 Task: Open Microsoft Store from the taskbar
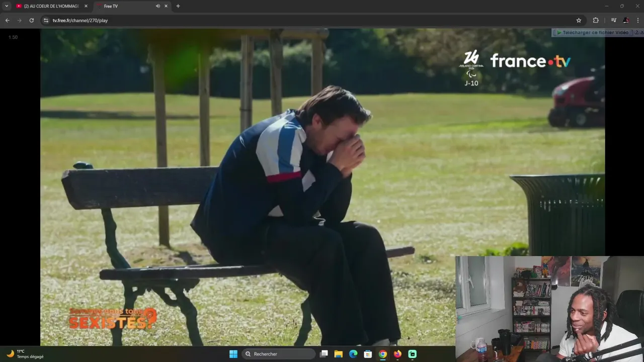(368, 354)
